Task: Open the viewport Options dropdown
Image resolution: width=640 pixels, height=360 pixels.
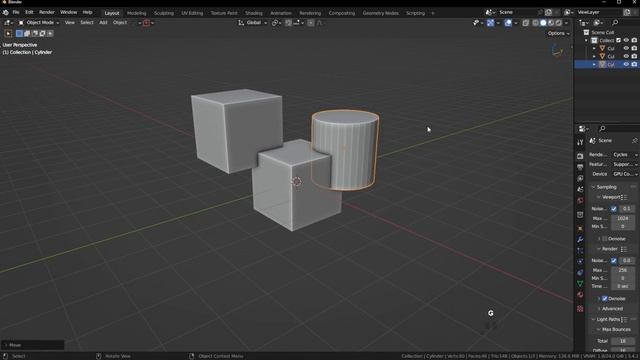Action: click(x=558, y=33)
